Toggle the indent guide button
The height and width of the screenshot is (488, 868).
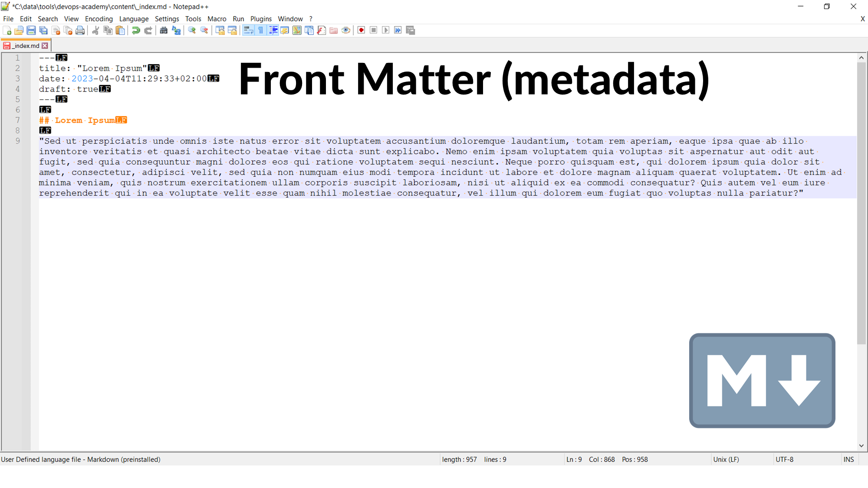click(273, 30)
